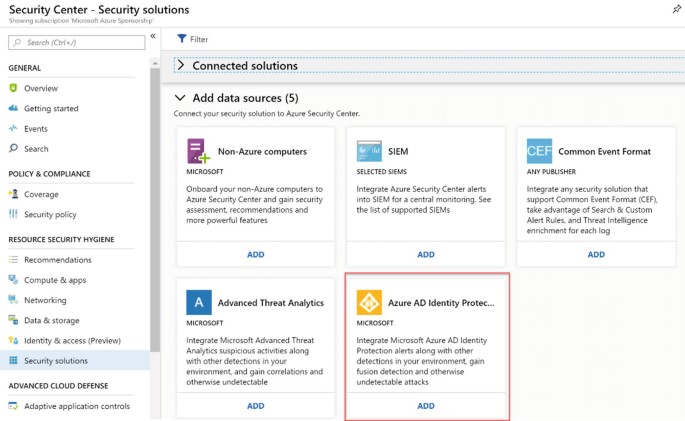Click the Overview shield icon
The image size is (685, 421).
tap(13, 88)
